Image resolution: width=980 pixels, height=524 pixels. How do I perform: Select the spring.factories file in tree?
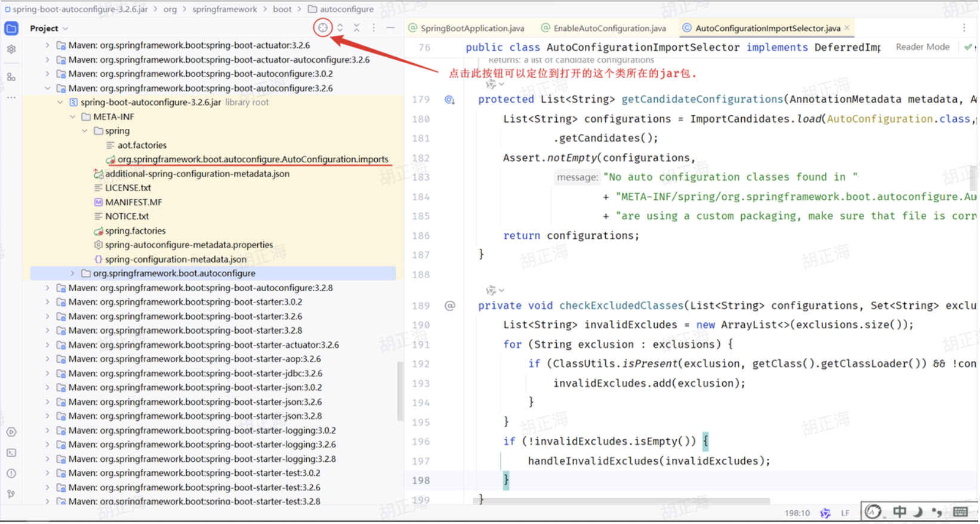pos(135,231)
